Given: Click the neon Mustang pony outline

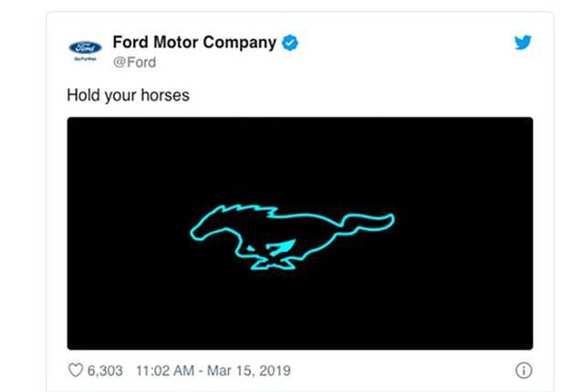Looking at the screenshot, I should coord(292,234).
